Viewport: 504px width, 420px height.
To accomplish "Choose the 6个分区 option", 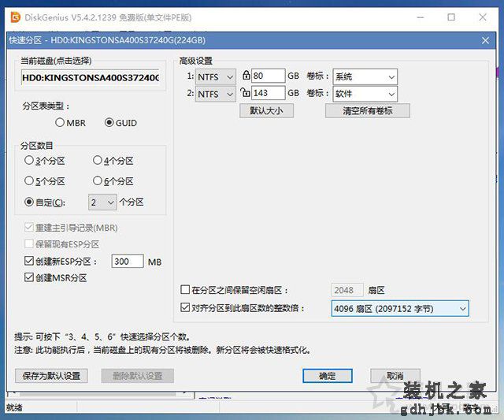I will (113, 181).
